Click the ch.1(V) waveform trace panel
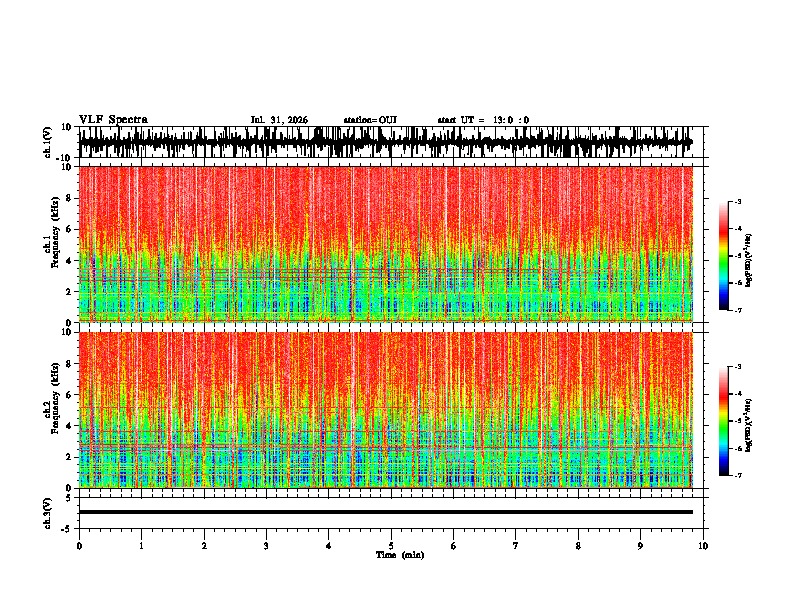Screen dimensions: 792x612 tap(393, 142)
